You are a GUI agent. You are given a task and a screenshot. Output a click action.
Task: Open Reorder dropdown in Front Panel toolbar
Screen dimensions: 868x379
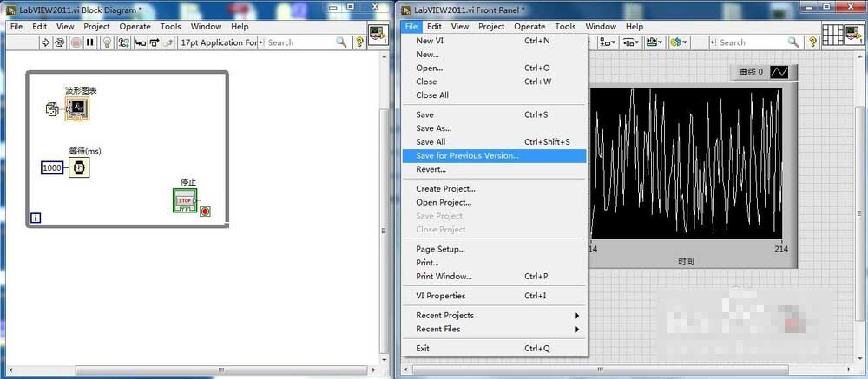coord(678,42)
